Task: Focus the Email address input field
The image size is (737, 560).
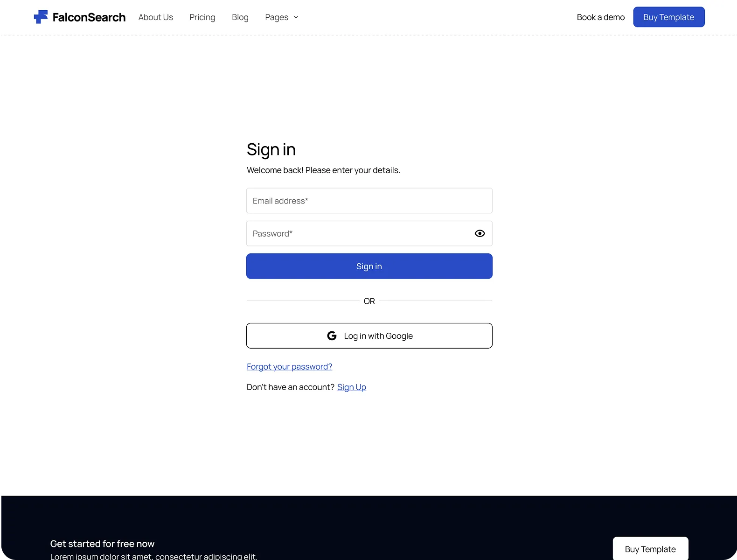Action: pos(369,201)
